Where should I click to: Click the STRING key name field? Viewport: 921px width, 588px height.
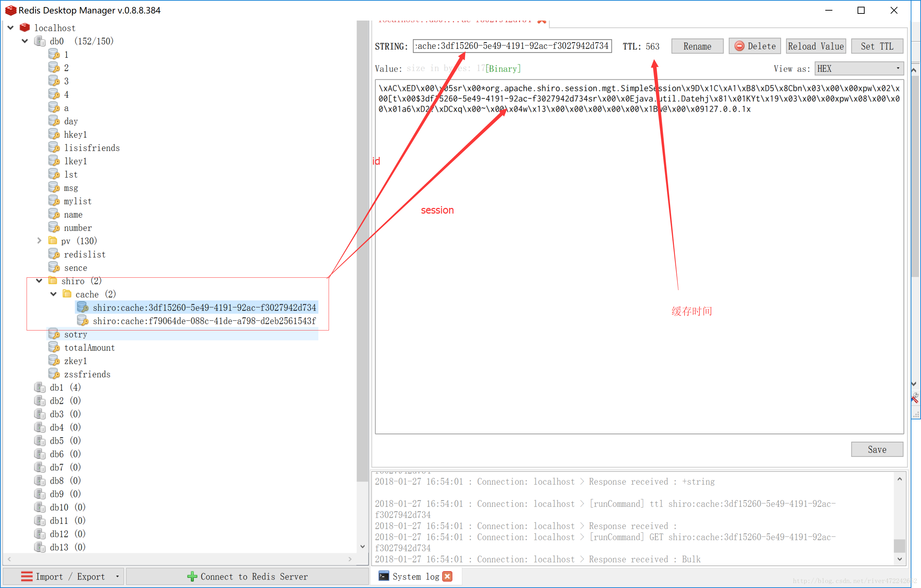pyautogui.click(x=512, y=46)
